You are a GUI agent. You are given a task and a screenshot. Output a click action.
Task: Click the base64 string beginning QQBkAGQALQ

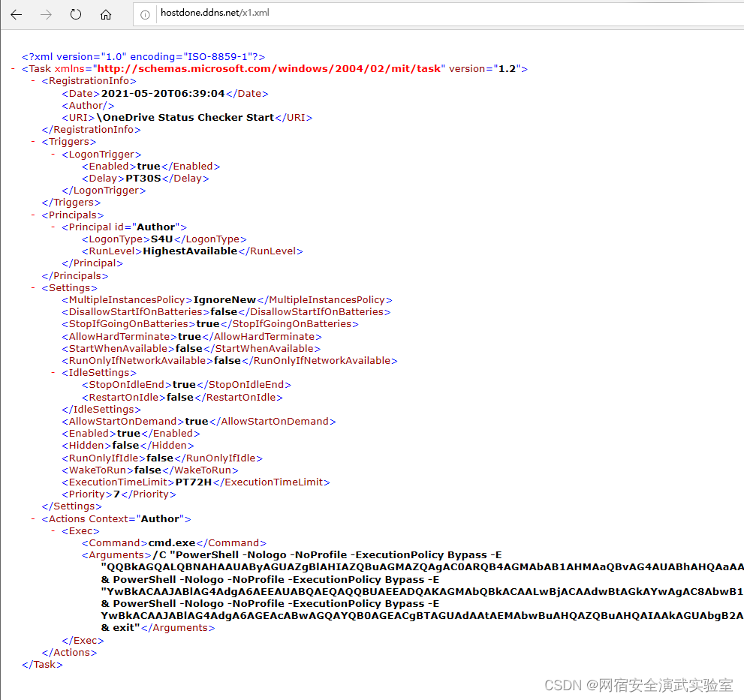[x=422, y=567]
